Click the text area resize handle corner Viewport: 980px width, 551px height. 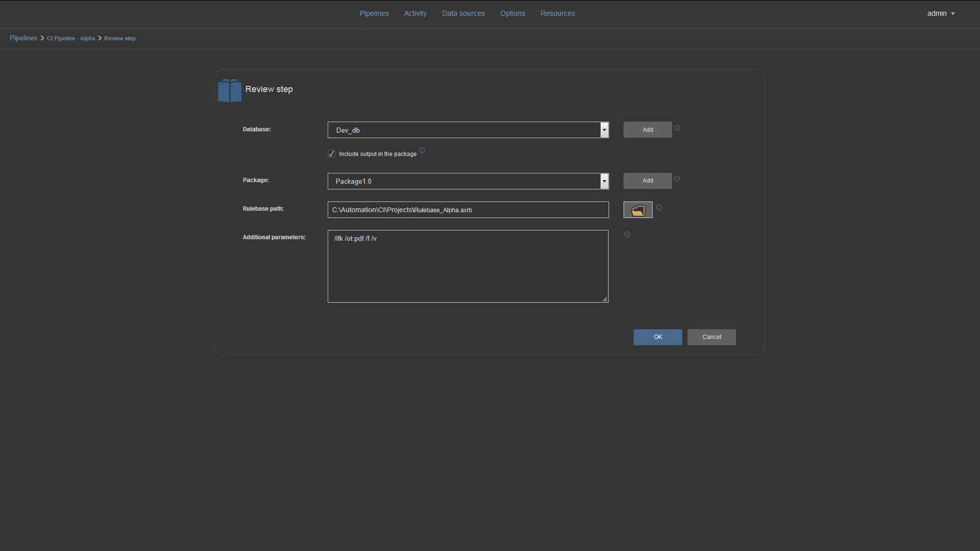pyautogui.click(x=605, y=299)
